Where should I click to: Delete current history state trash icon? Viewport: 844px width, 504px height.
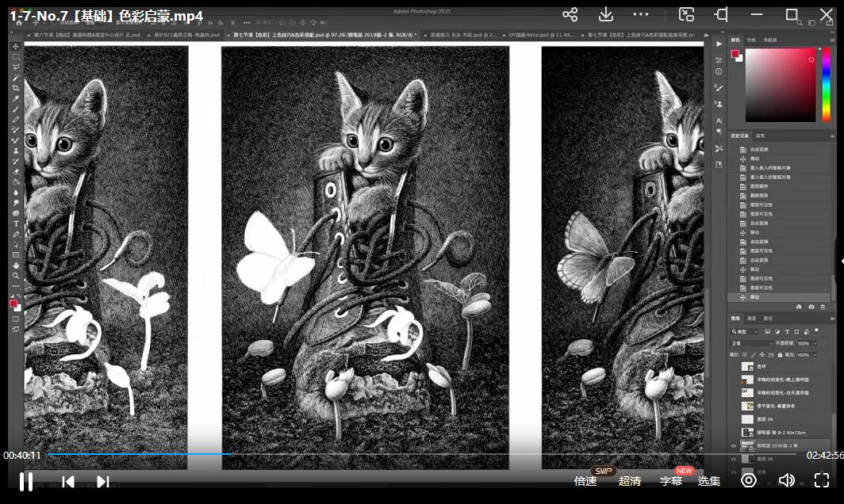click(x=823, y=307)
